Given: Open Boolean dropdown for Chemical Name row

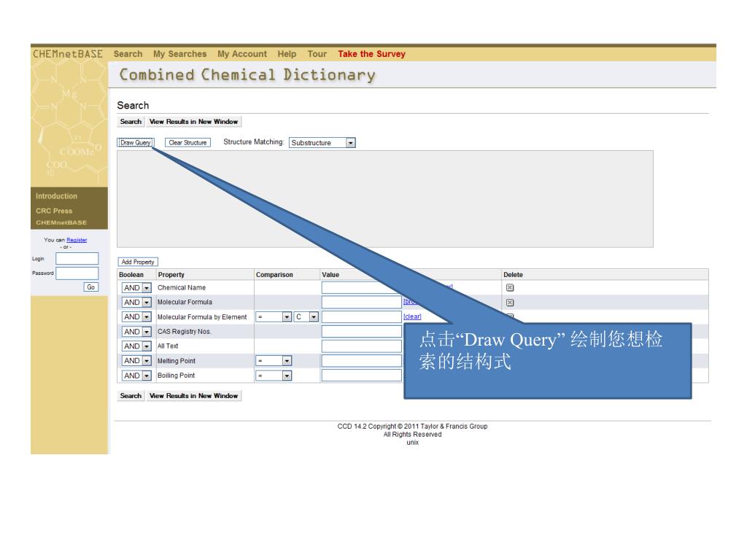Looking at the screenshot, I should (x=136, y=287).
